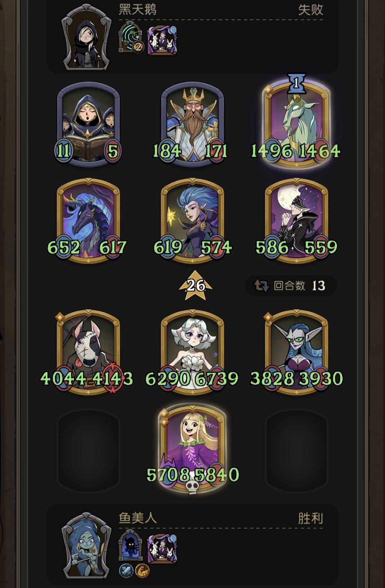Open the blue elf woman card 3828/3930

click(x=296, y=353)
